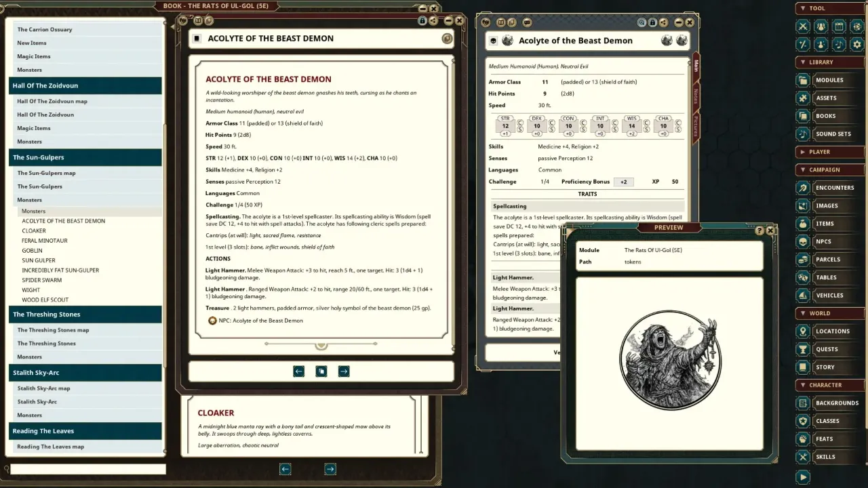Expand The Threshing Stones chapter header

coord(85,314)
